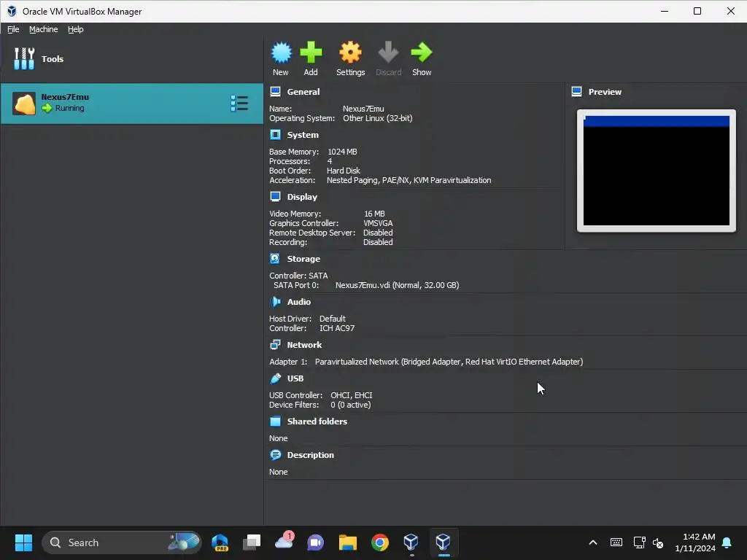The width and height of the screenshot is (747, 560).
Task: Click the Controller: SATA text
Action: [x=298, y=276]
